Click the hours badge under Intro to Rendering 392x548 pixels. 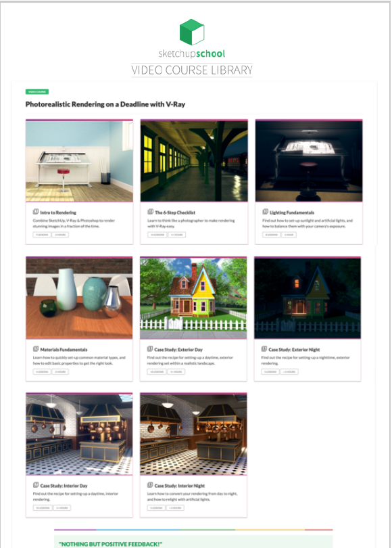coord(60,235)
